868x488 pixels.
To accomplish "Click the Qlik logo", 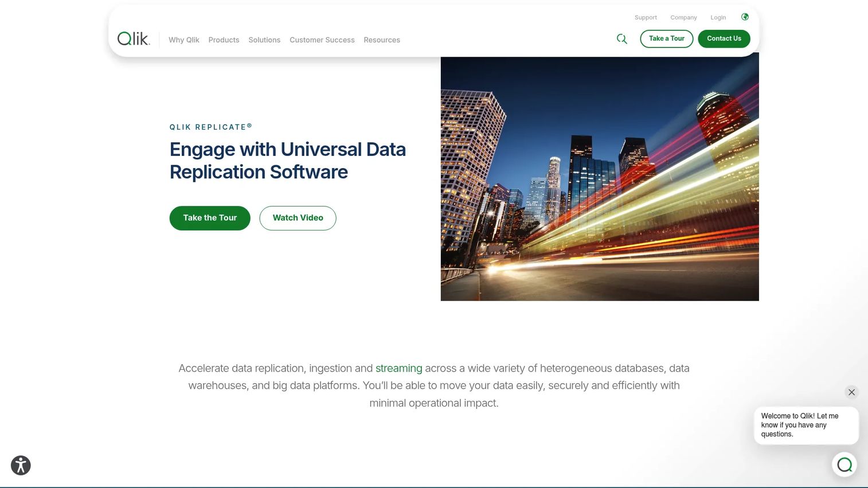I will [x=133, y=38].
